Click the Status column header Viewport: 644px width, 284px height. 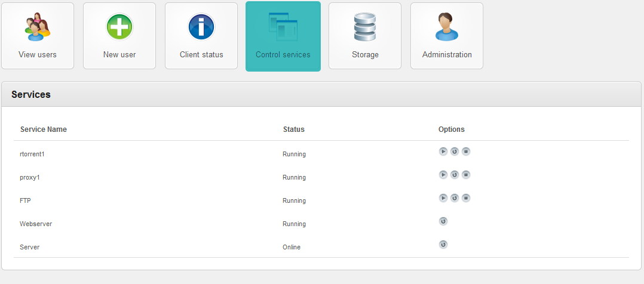(x=293, y=129)
